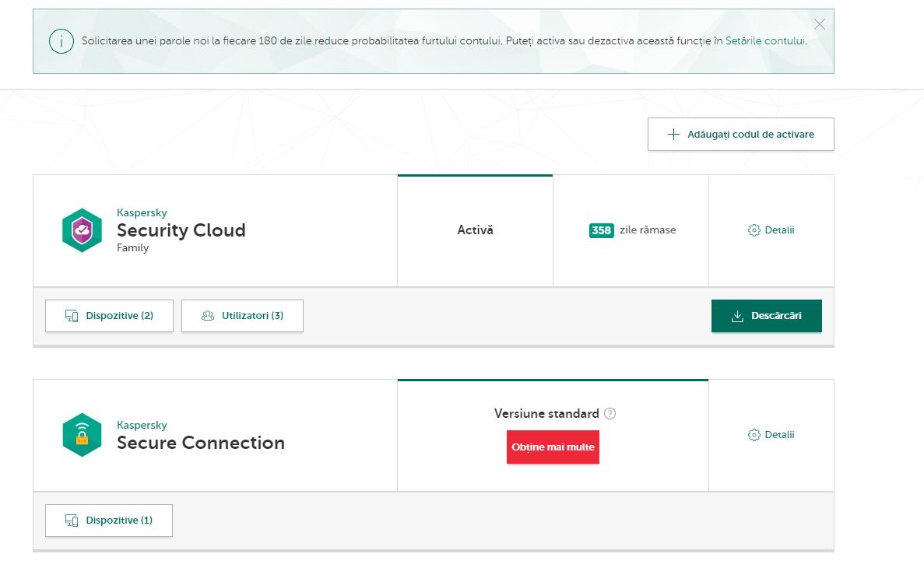
Task: Click the Security Cloud hexagon product icon
Action: (82, 230)
